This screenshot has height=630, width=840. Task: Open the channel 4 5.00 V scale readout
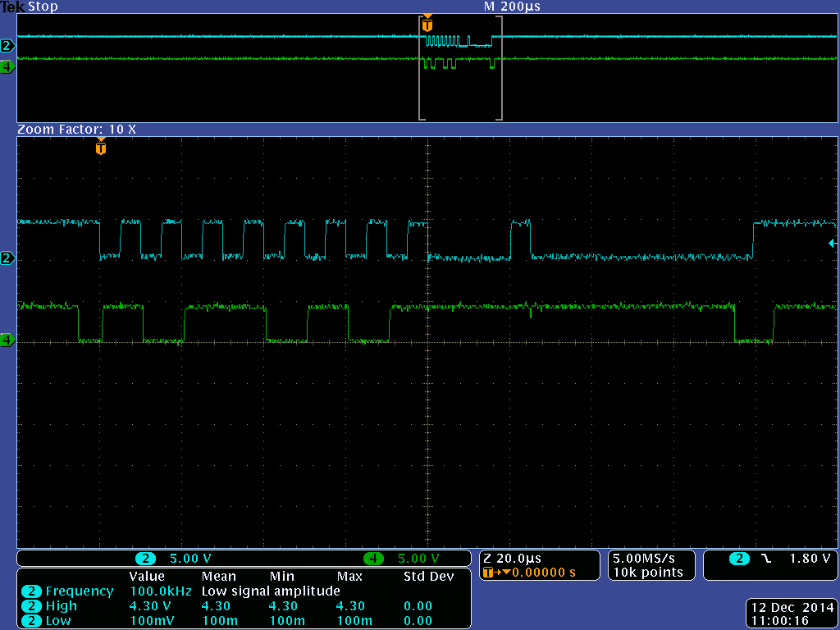click(418, 559)
